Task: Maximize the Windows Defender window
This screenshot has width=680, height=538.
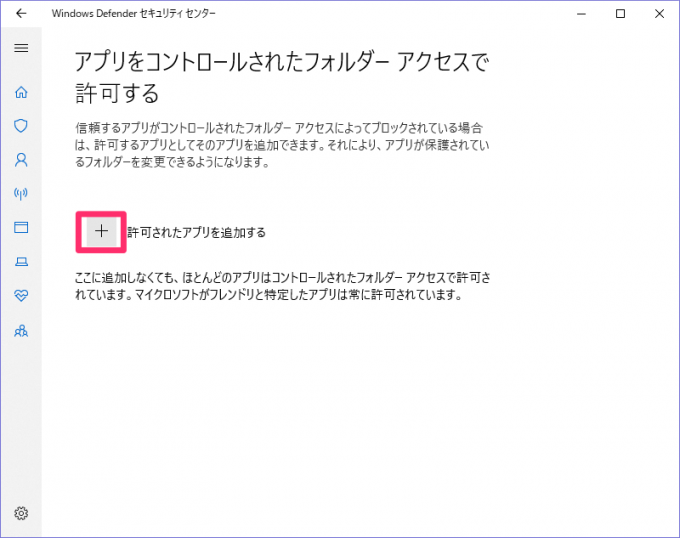Action: [x=620, y=14]
